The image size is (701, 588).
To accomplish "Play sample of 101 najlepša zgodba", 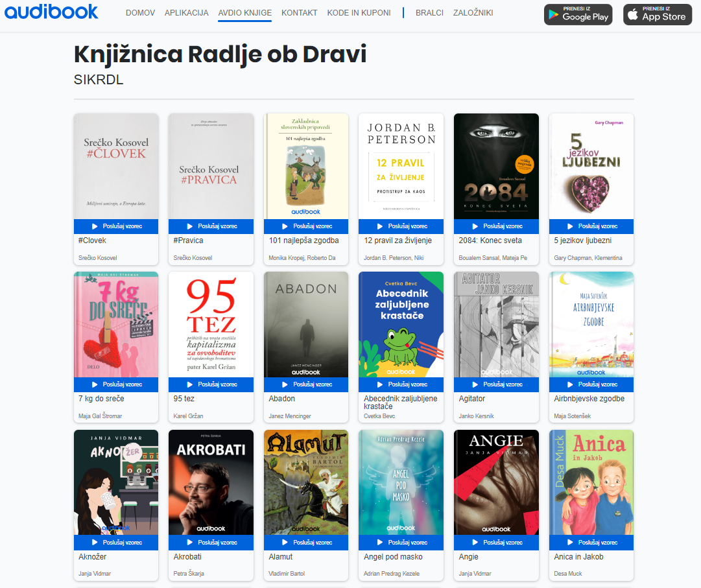I will (x=306, y=226).
